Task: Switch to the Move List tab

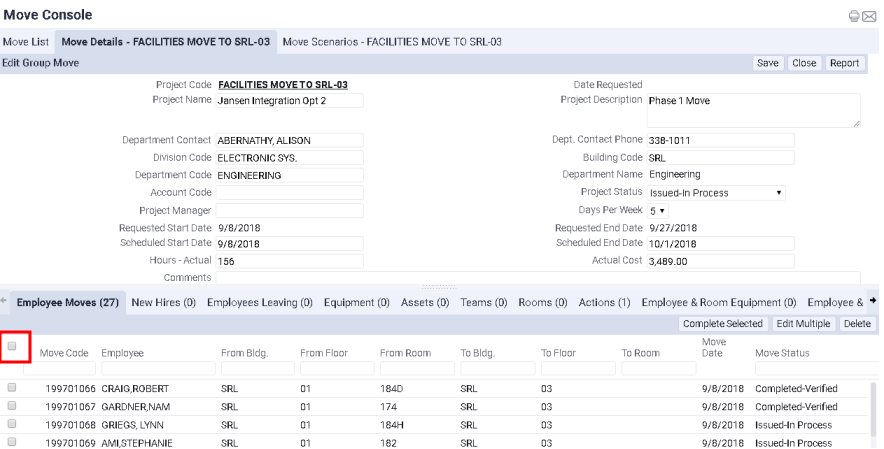Action: (x=26, y=42)
